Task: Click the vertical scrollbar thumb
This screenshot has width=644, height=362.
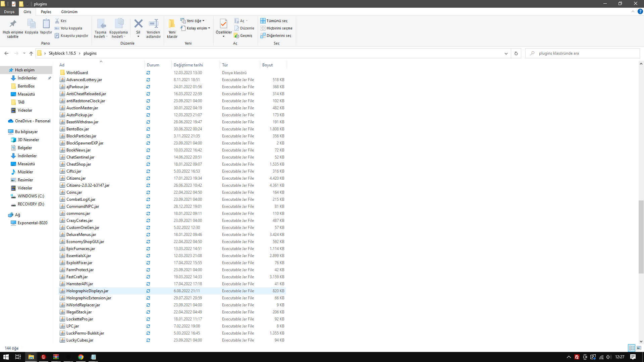Action: (641, 237)
